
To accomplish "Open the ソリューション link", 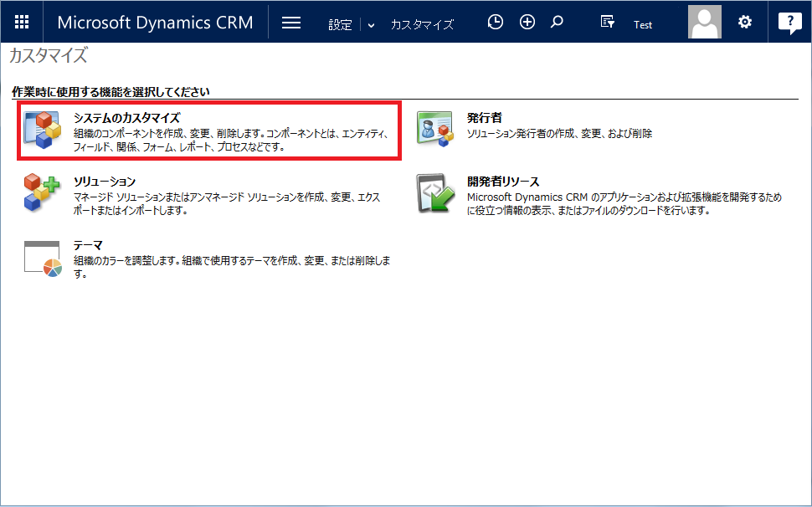I will click(x=105, y=181).
